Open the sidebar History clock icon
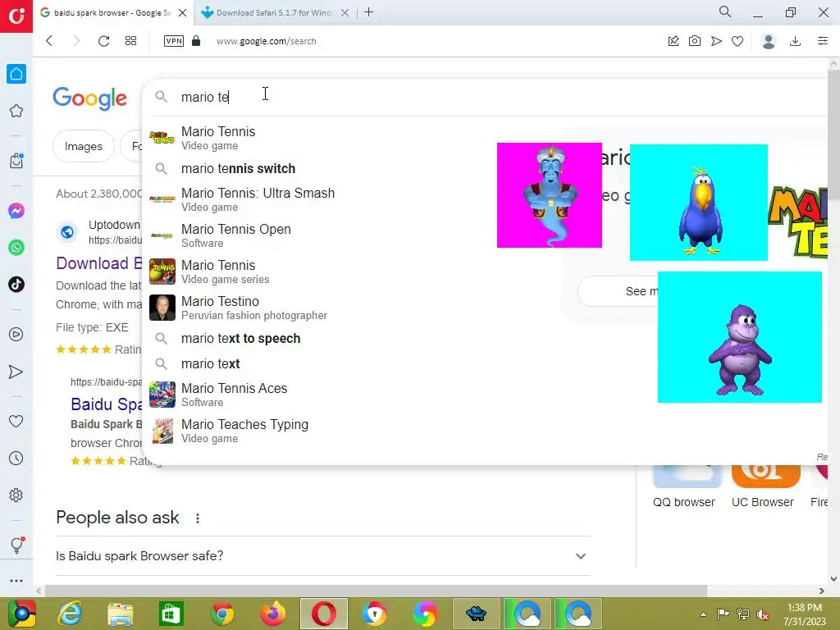840x630 pixels. 16,458
